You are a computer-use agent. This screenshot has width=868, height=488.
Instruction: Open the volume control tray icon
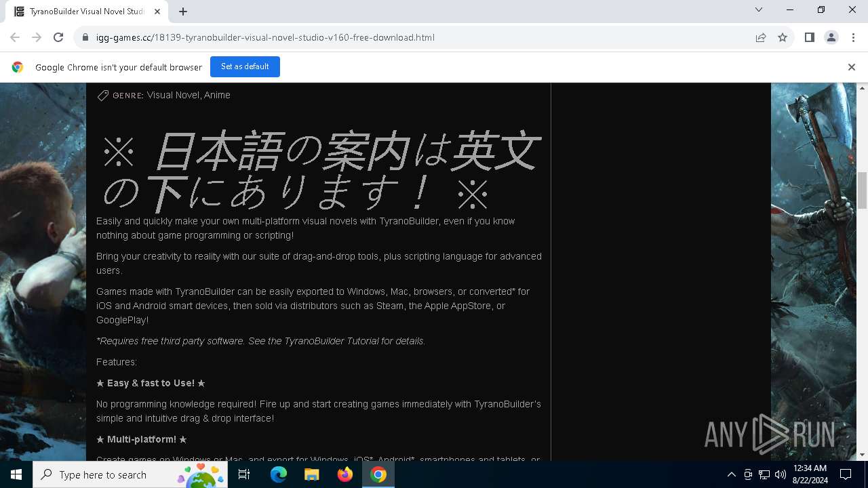[781, 474]
